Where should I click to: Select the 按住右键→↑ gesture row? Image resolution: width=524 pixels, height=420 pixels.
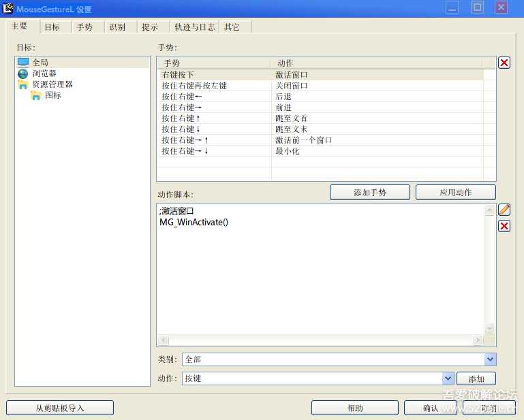tap(320, 140)
